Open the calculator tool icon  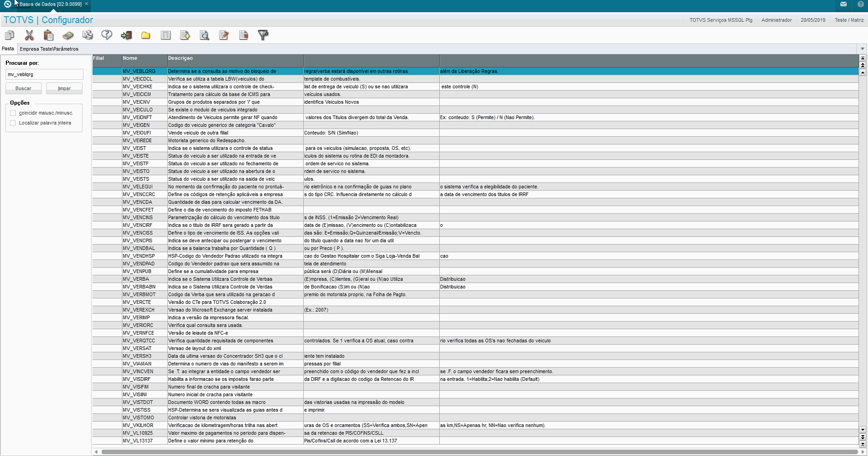68,35
